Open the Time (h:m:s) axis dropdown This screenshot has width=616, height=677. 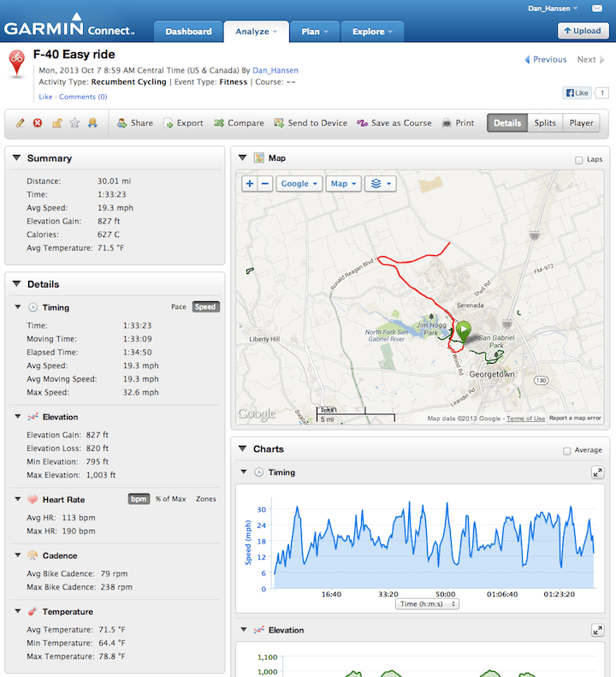coord(428,603)
